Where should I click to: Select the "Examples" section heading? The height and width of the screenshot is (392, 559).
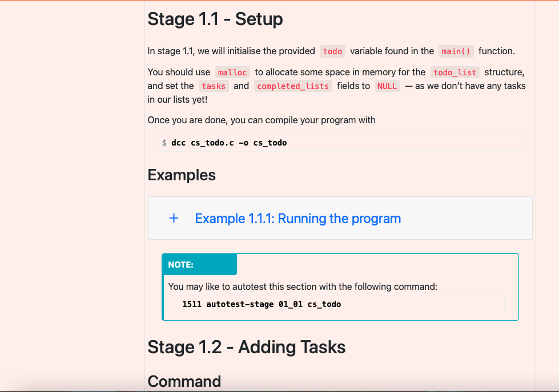tap(182, 175)
